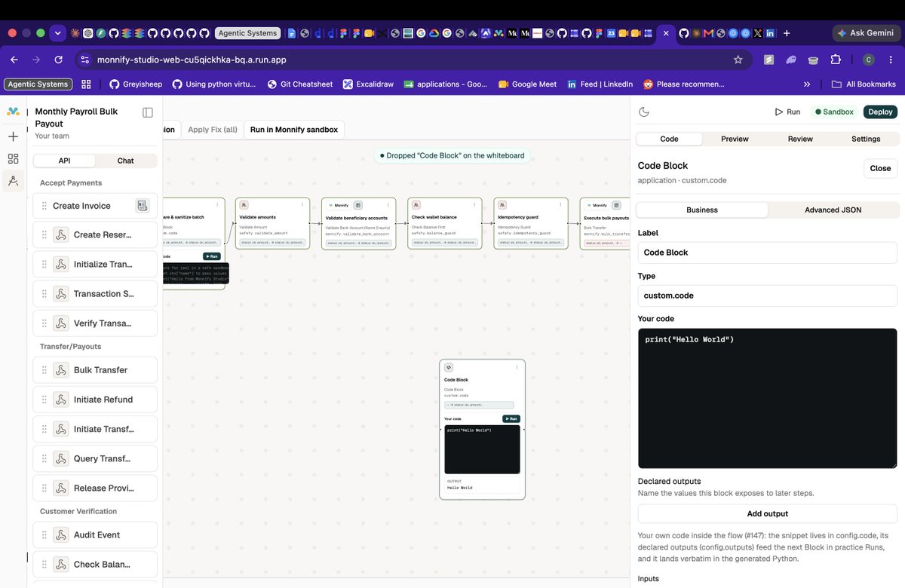Screen dimensions: 905x588
Task: Open the Git Cheatsheet bookmark
Action: coord(299,84)
